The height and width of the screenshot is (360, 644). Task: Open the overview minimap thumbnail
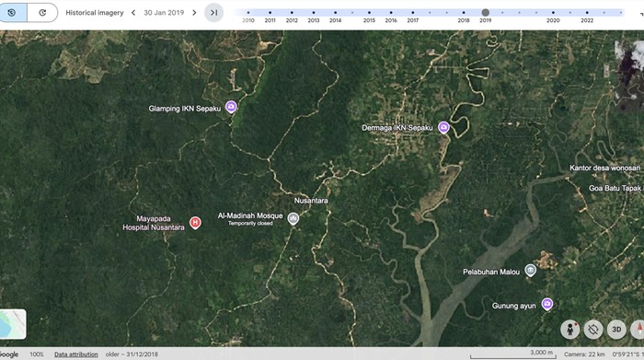(x=12, y=324)
